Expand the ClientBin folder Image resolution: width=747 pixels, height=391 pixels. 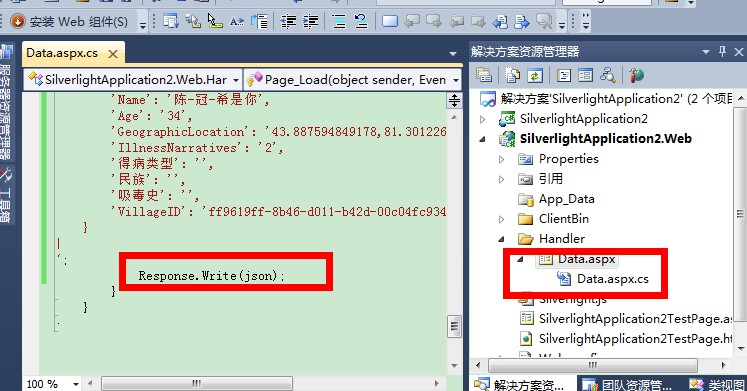[501, 219]
